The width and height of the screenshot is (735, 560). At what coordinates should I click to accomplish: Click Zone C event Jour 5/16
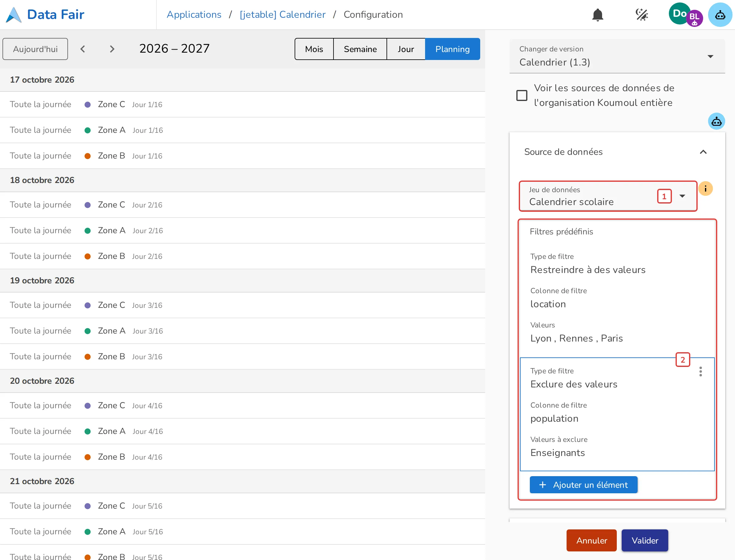(x=243, y=506)
